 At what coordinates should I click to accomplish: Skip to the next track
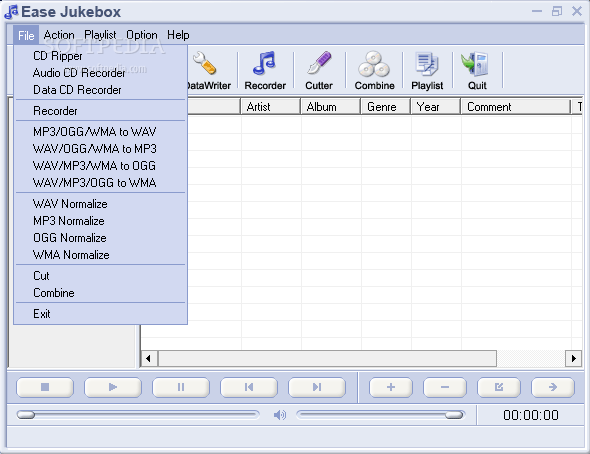click(317, 387)
